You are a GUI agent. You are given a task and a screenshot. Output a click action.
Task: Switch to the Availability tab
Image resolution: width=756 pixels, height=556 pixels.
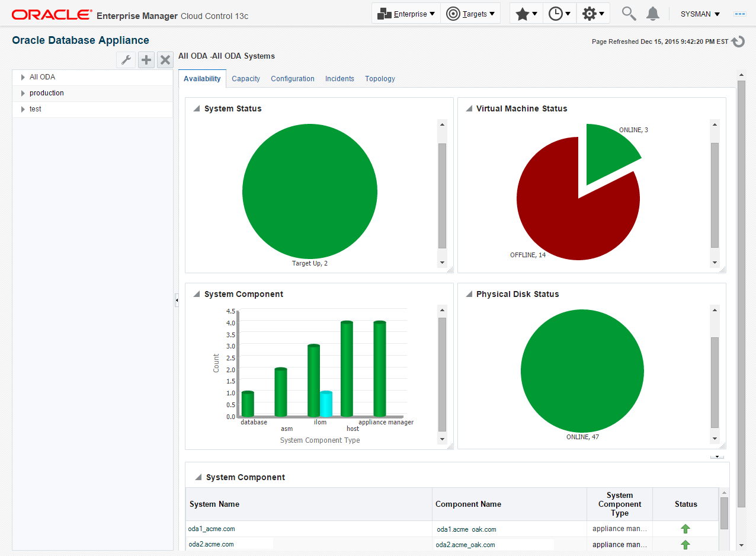click(202, 78)
